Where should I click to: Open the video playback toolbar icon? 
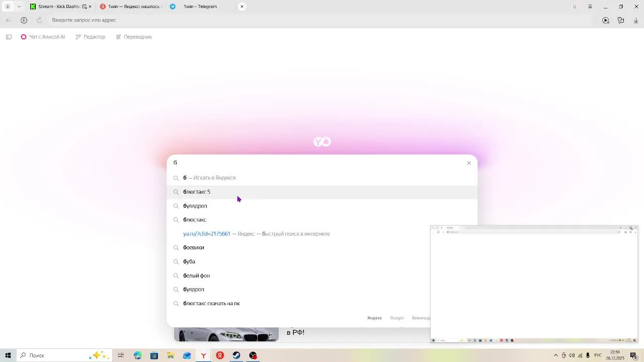(606, 20)
